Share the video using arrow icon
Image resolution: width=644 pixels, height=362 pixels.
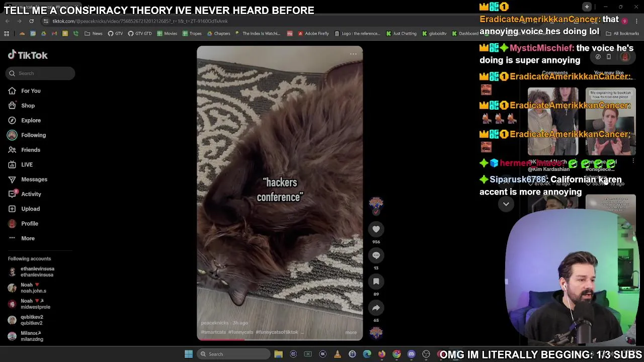(376, 308)
